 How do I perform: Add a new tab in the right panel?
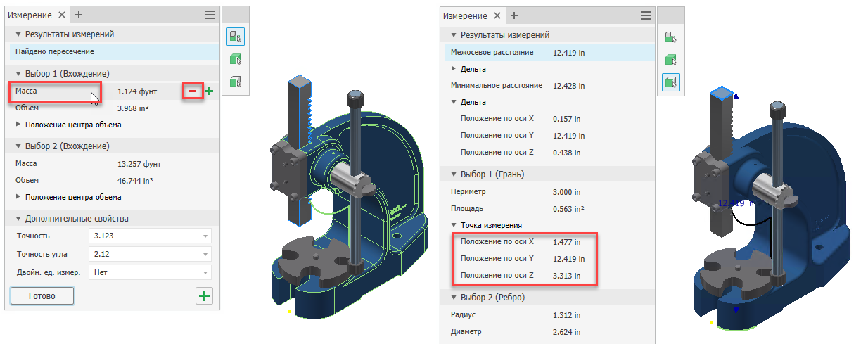[514, 15]
